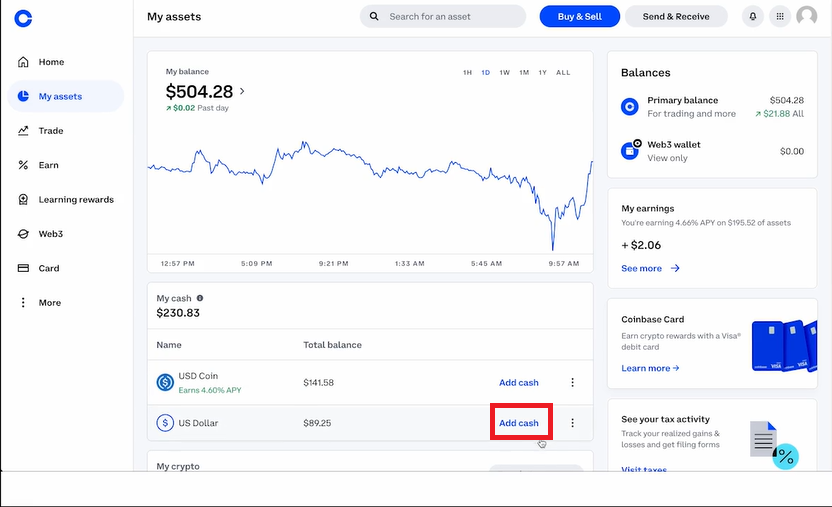Viewport: 832px width, 507px height.
Task: Click the tax document percent icon
Action: 774,445
